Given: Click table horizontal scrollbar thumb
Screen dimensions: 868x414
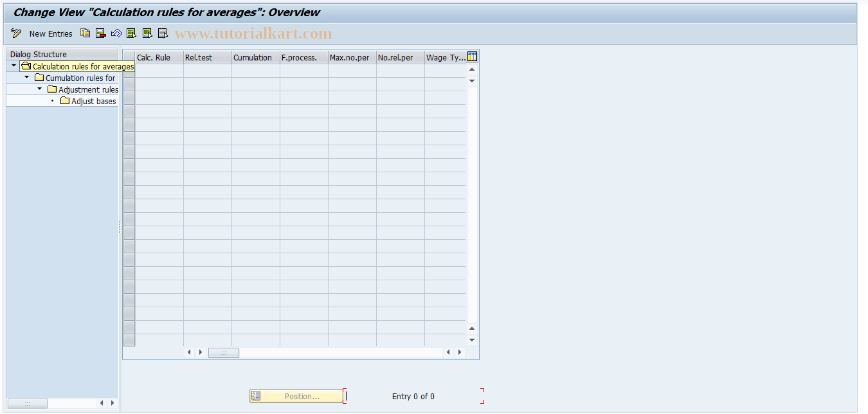Looking at the screenshot, I should [x=224, y=352].
